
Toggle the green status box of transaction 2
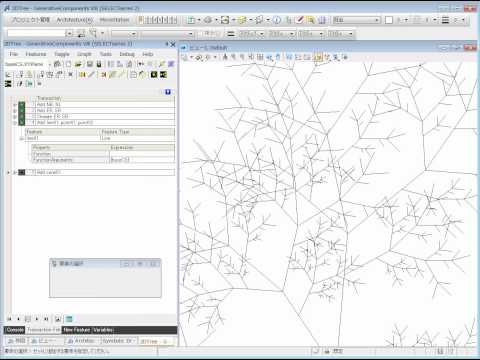click(22, 111)
